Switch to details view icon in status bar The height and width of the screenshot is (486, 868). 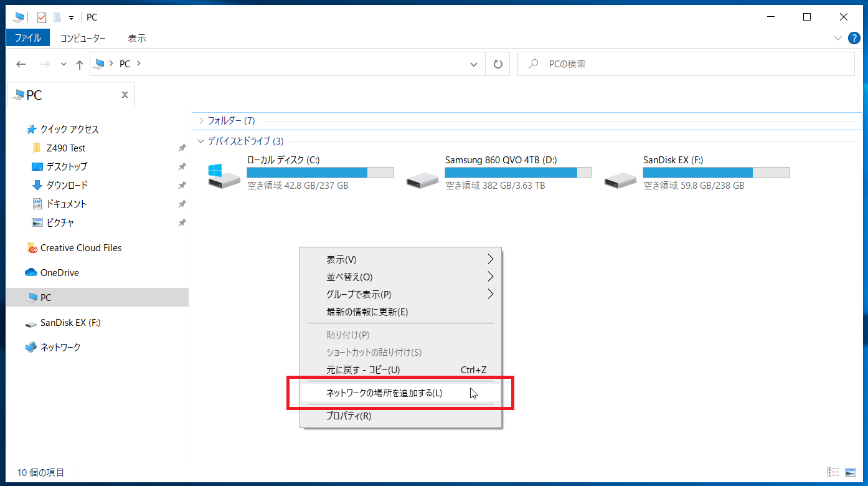coord(833,472)
